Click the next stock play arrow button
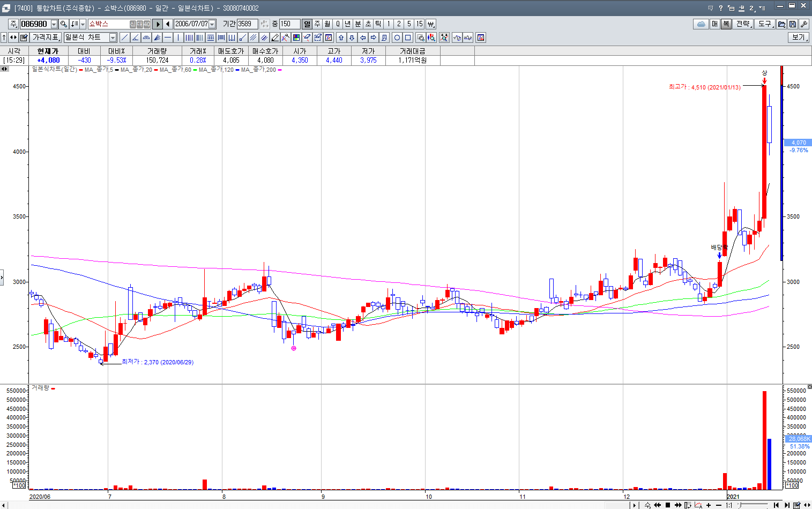The image size is (812, 509). [x=158, y=24]
